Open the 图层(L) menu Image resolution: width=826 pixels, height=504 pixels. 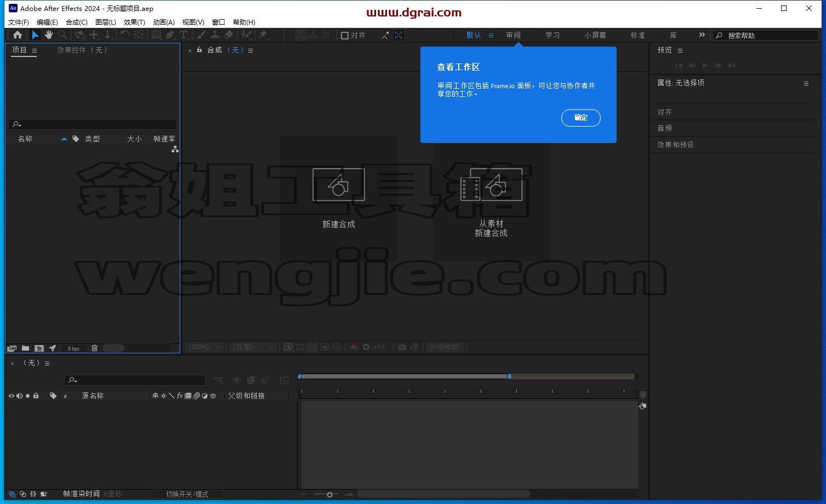(x=105, y=22)
